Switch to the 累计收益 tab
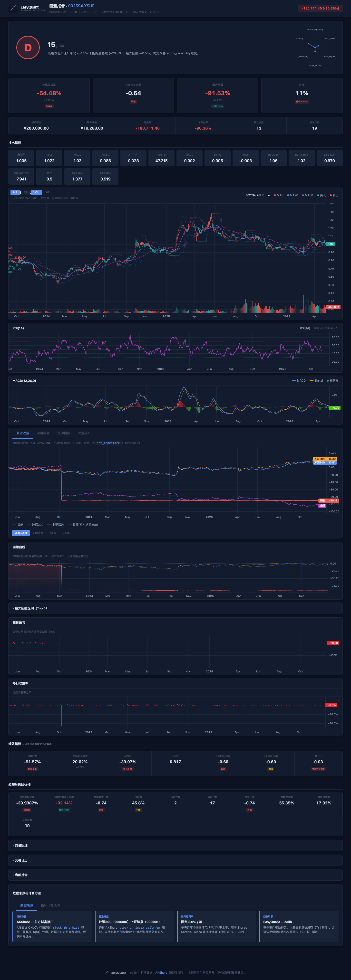351x980 pixels. (23, 433)
